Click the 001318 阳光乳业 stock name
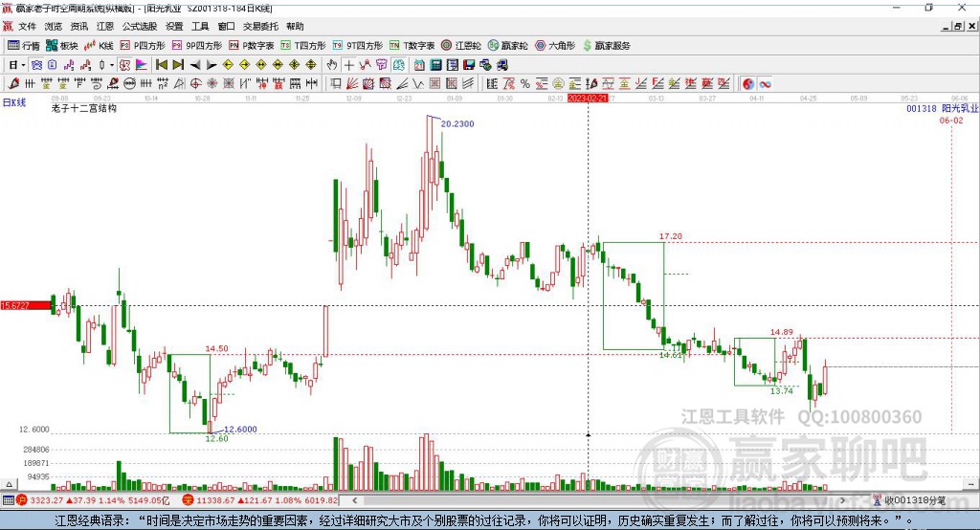980x530 pixels. click(x=942, y=108)
